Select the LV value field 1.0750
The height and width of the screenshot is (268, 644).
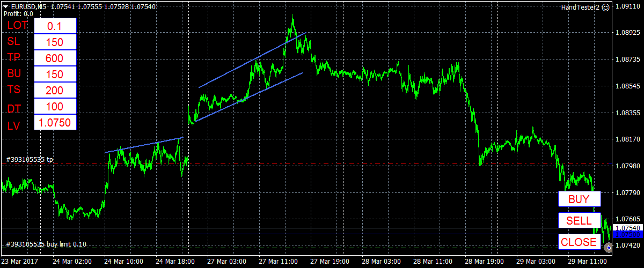[x=55, y=122]
